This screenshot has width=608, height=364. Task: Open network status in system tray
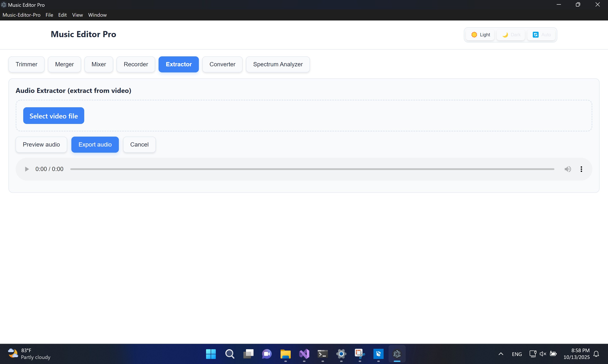pyautogui.click(x=533, y=354)
